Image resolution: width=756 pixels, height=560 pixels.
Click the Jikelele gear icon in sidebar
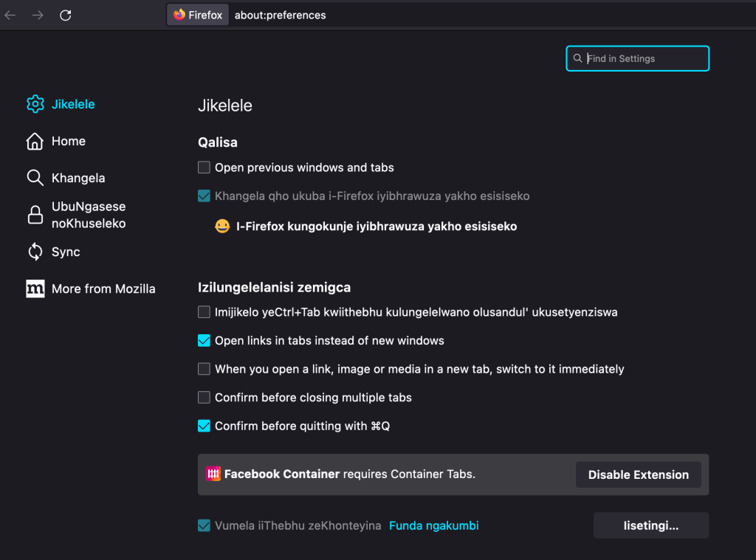tap(35, 104)
